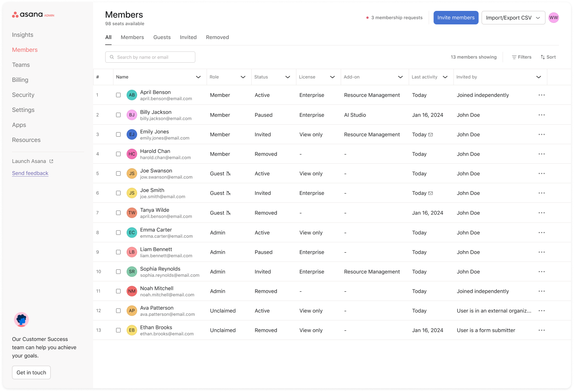This screenshot has height=392, width=574.
Task: Click the mail icon in Emily Jones's activity
Action: coord(430,134)
